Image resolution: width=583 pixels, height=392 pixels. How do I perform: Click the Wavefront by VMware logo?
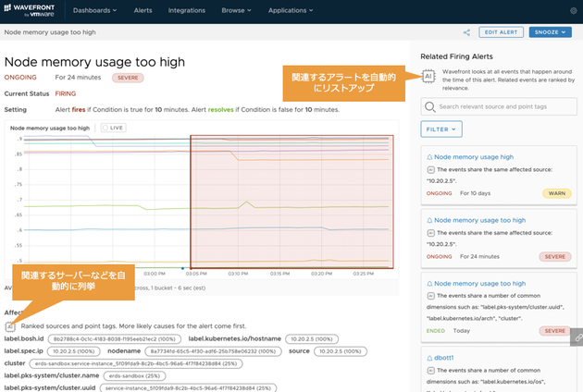[29, 10]
